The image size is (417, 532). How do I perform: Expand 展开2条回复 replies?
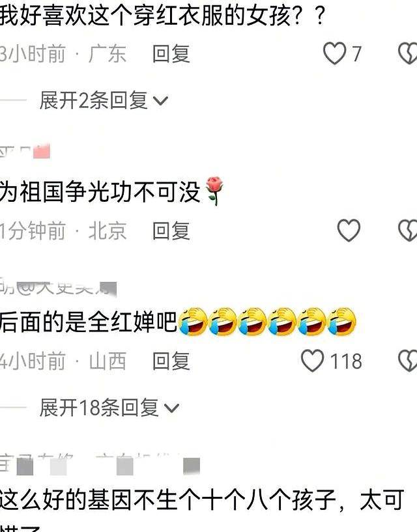click(104, 100)
